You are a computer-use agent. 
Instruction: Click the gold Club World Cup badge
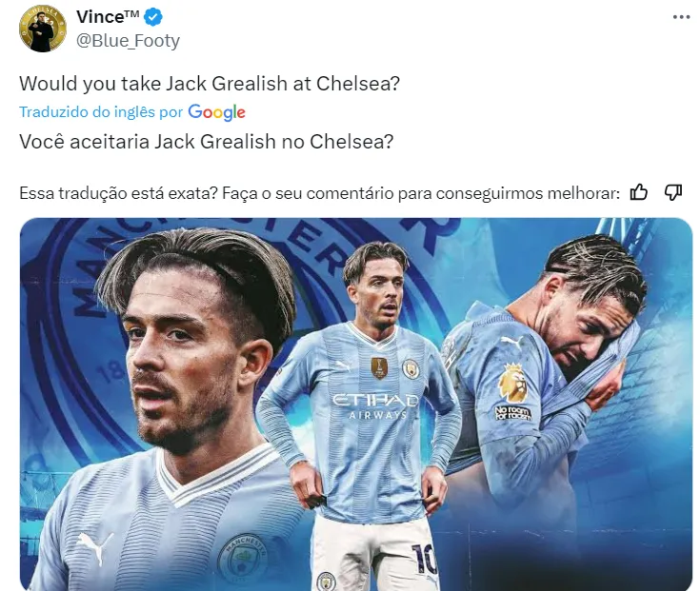(379, 368)
